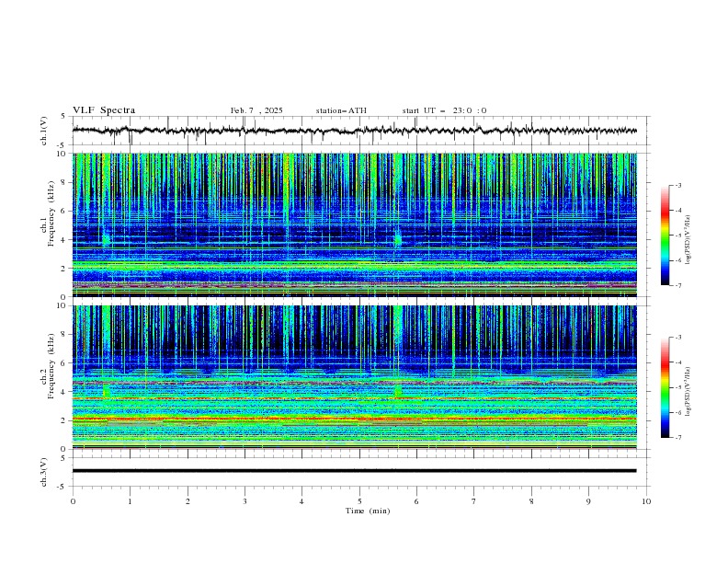The image size is (728, 563).
Task: Click the ch.1 spectrogram panel
Action: (354, 224)
